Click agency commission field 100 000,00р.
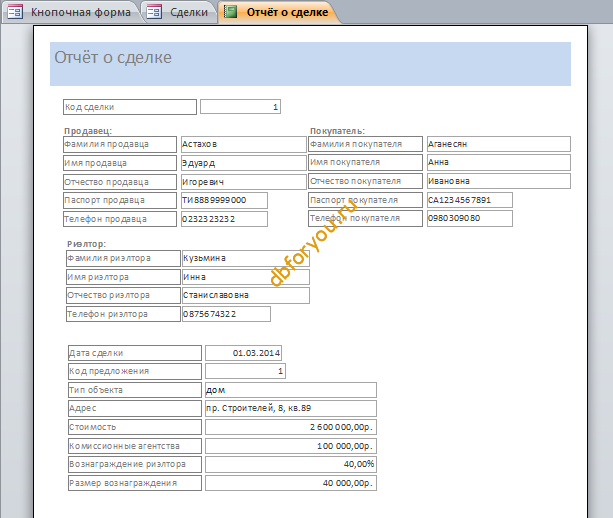The image size is (613, 518). coord(291,446)
